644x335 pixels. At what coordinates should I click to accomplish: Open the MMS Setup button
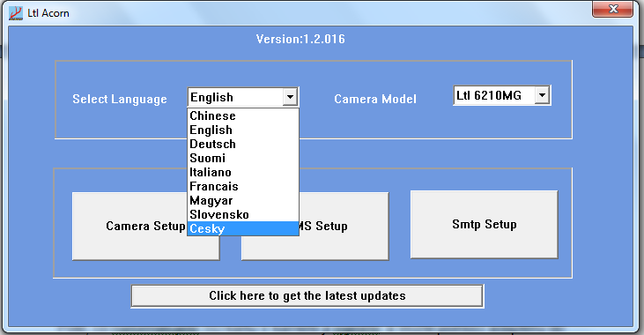(315, 226)
